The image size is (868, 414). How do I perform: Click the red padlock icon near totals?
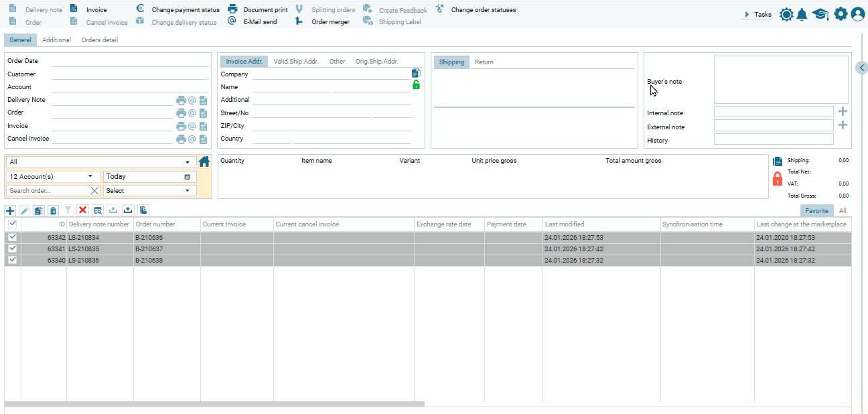pos(778,179)
